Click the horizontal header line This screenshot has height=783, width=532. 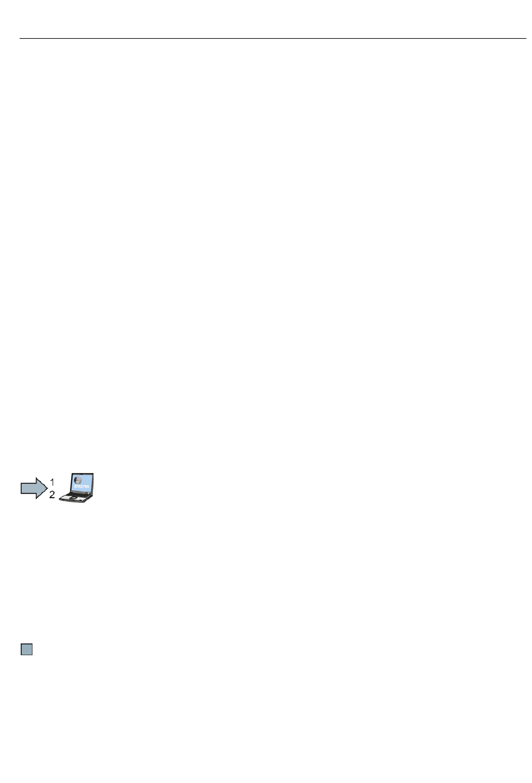pyautogui.click(x=273, y=39)
